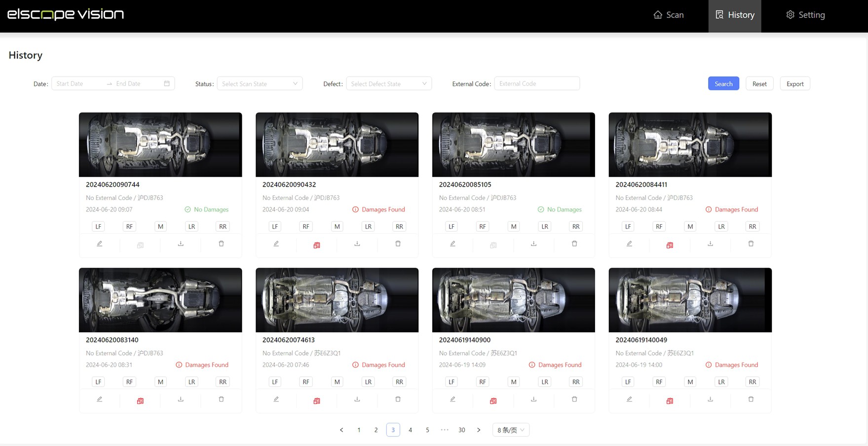Viewport: 868px width, 446px height.
Task: Edit scan 20240620090744 with pencil icon
Action: pyautogui.click(x=99, y=243)
